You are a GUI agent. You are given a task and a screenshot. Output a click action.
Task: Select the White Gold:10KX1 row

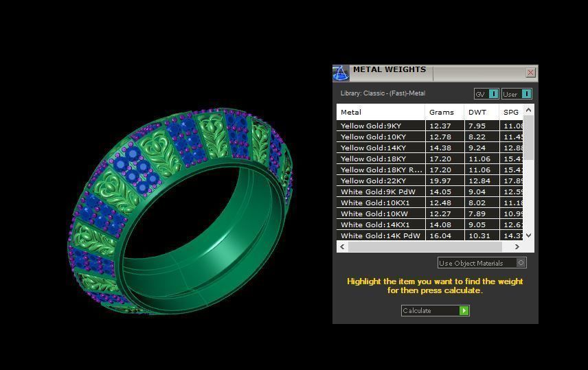[430, 203]
